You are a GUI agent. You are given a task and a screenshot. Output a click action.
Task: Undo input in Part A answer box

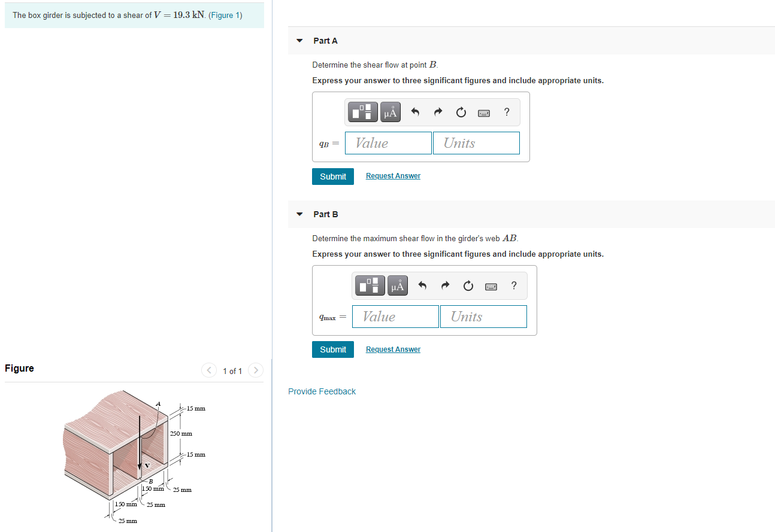pyautogui.click(x=415, y=111)
